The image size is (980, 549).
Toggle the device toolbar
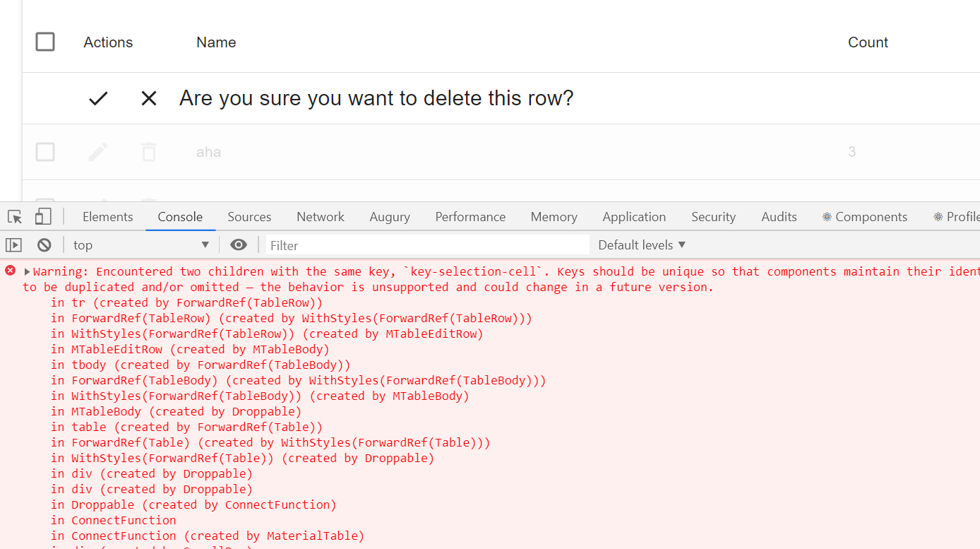43,216
